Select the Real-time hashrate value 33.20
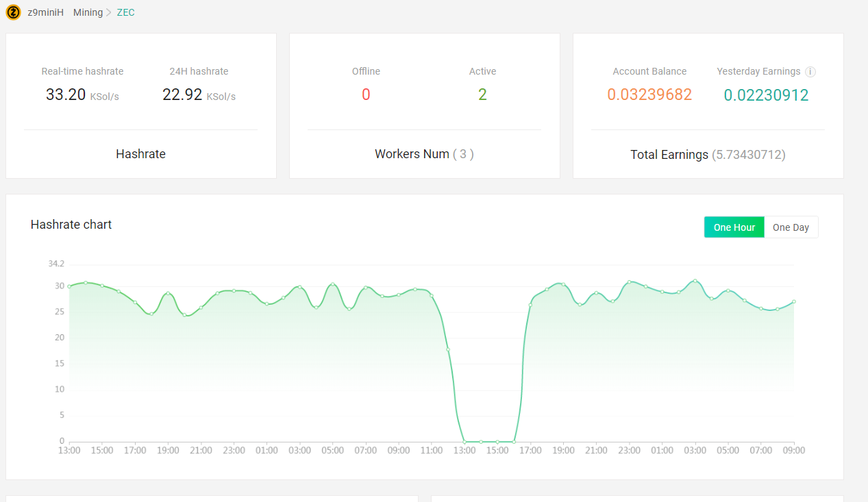868x502 pixels. [x=66, y=94]
